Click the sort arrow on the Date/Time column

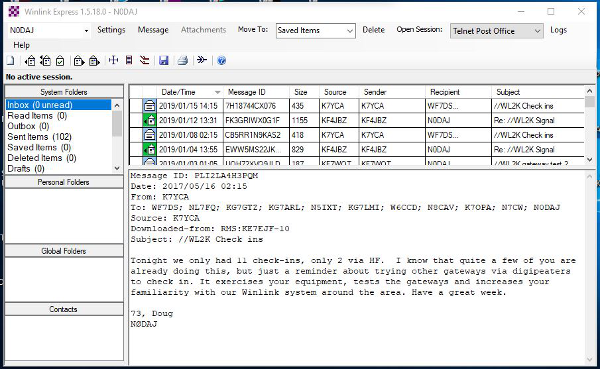[x=217, y=92]
